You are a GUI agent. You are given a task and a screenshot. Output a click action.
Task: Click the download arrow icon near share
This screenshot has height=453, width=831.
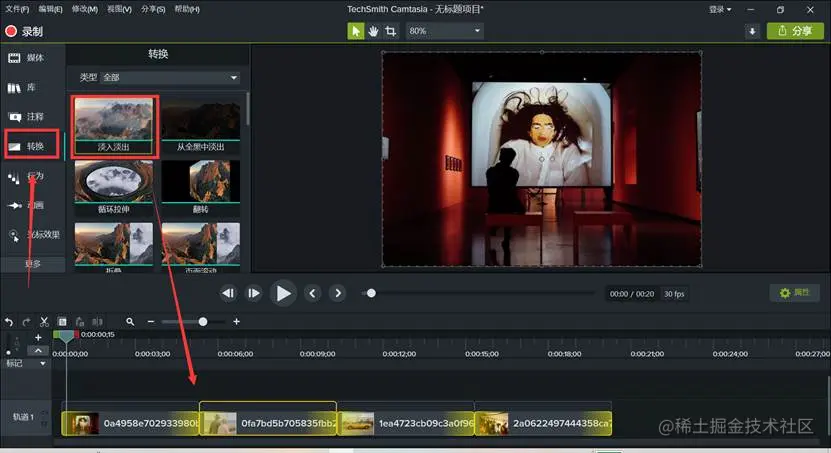pyautogui.click(x=752, y=31)
